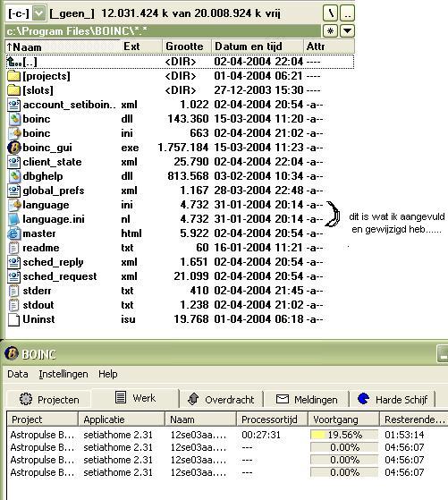Click the sched_request xml file icon
The width and height of the screenshot is (448, 500).
[13, 276]
